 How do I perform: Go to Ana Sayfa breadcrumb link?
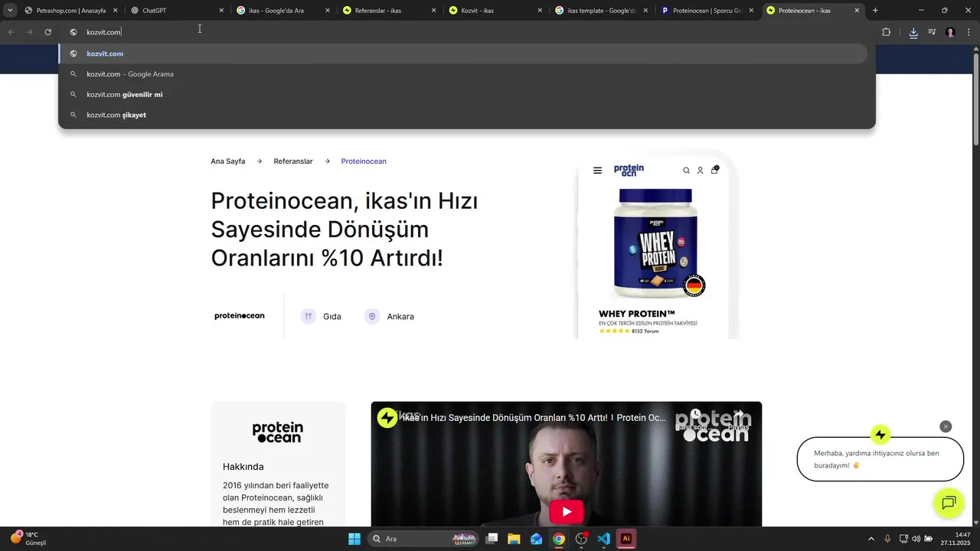tap(228, 161)
